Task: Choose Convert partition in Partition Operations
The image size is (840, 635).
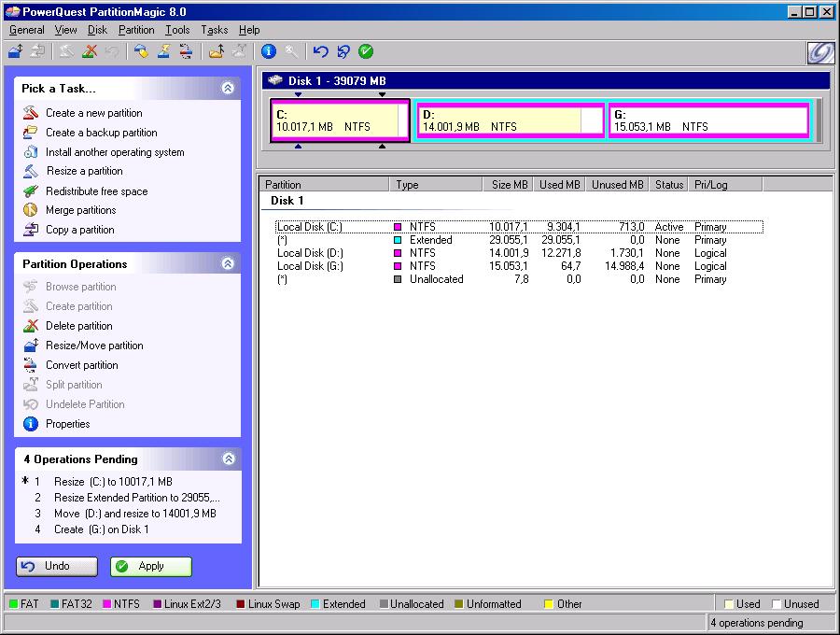Action: [x=82, y=365]
